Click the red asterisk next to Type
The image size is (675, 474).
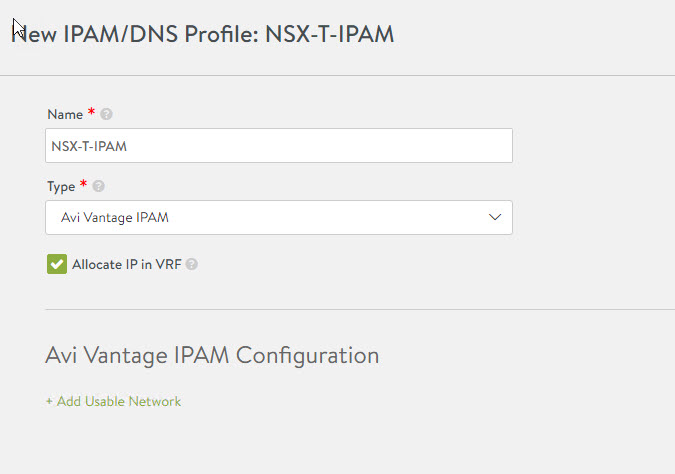(x=83, y=185)
